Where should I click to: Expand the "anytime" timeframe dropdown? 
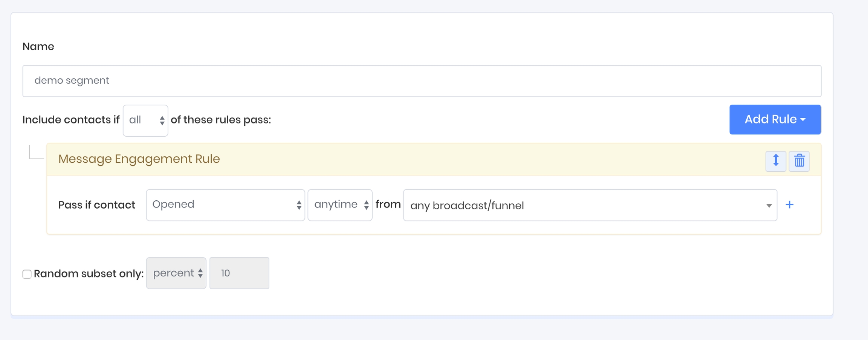click(x=340, y=205)
